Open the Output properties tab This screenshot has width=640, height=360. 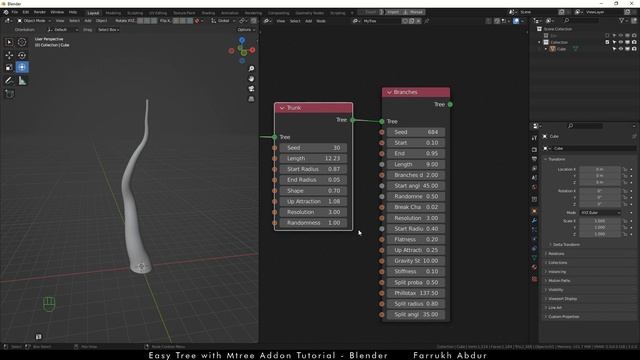click(x=534, y=159)
